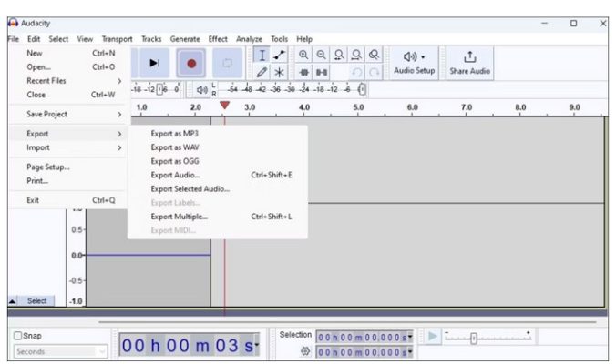The width and height of the screenshot is (616, 364).
Task: Select Export Selected Audio...
Action: click(217, 188)
